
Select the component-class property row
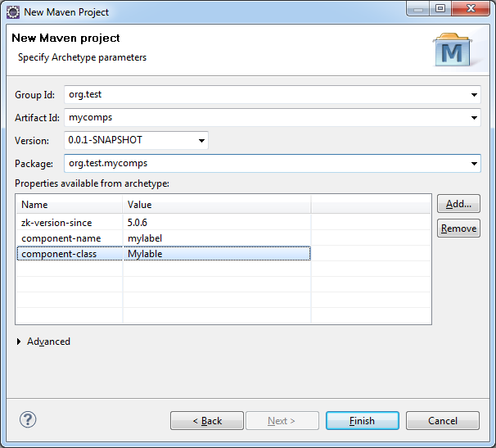[x=163, y=254]
